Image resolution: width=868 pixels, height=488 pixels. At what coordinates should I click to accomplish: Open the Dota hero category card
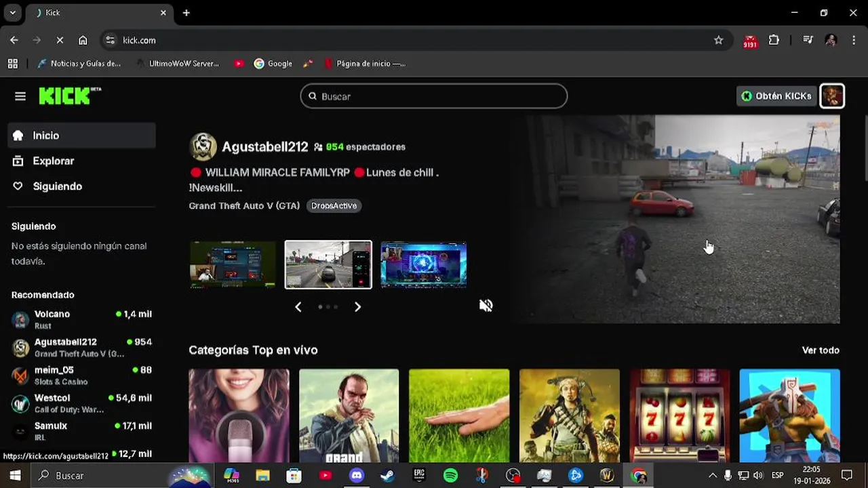tap(790, 415)
